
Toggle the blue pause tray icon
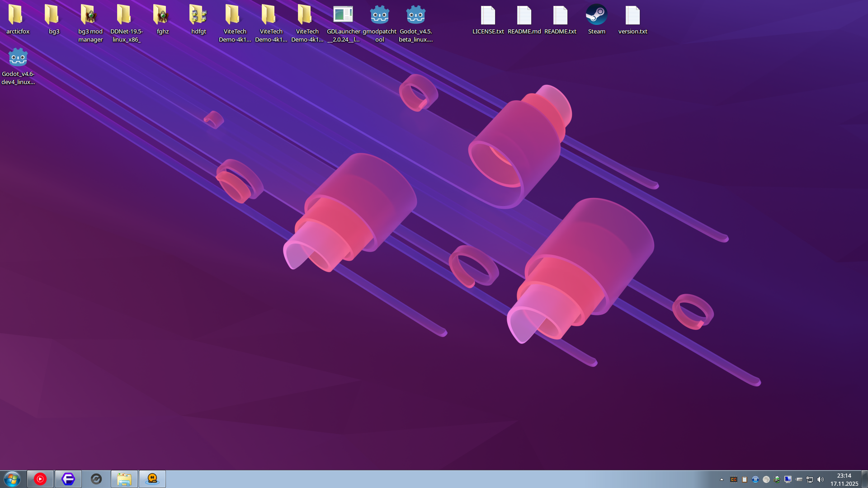755,479
